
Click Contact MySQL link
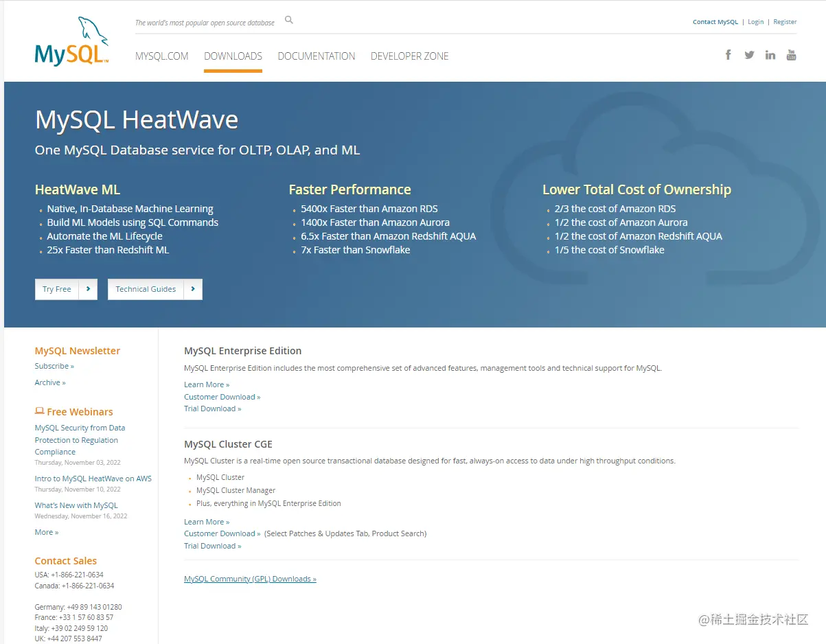point(715,22)
